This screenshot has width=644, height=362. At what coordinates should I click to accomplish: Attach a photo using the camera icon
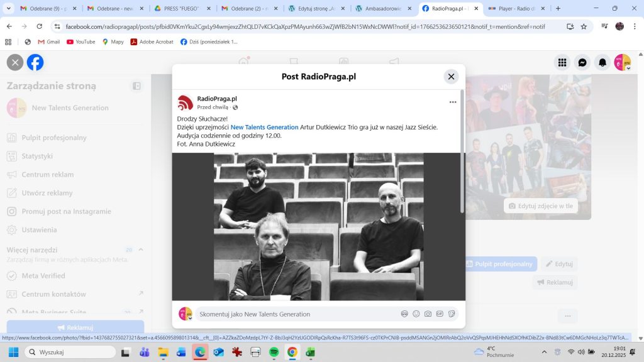[428, 314]
